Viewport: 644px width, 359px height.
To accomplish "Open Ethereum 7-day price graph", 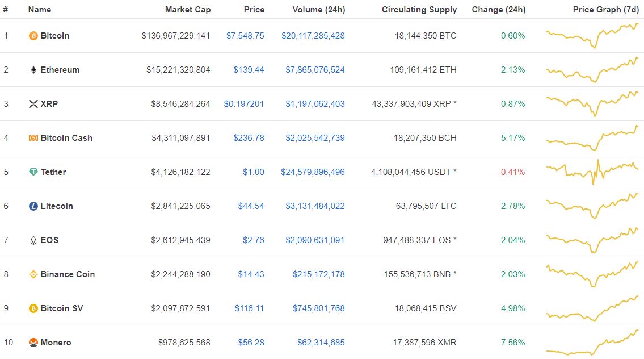I will 592,70.
